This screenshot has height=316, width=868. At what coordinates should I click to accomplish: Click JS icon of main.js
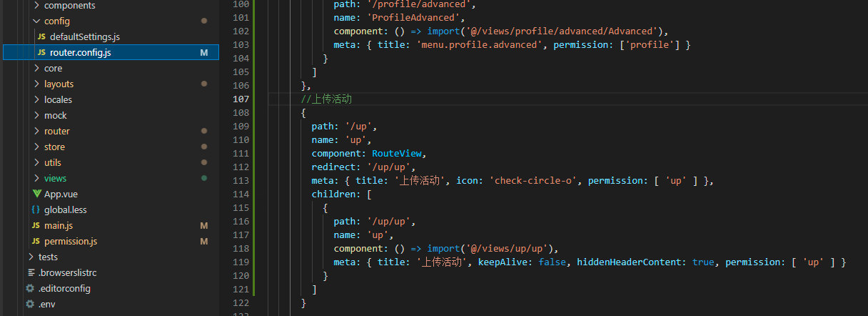[x=36, y=225]
